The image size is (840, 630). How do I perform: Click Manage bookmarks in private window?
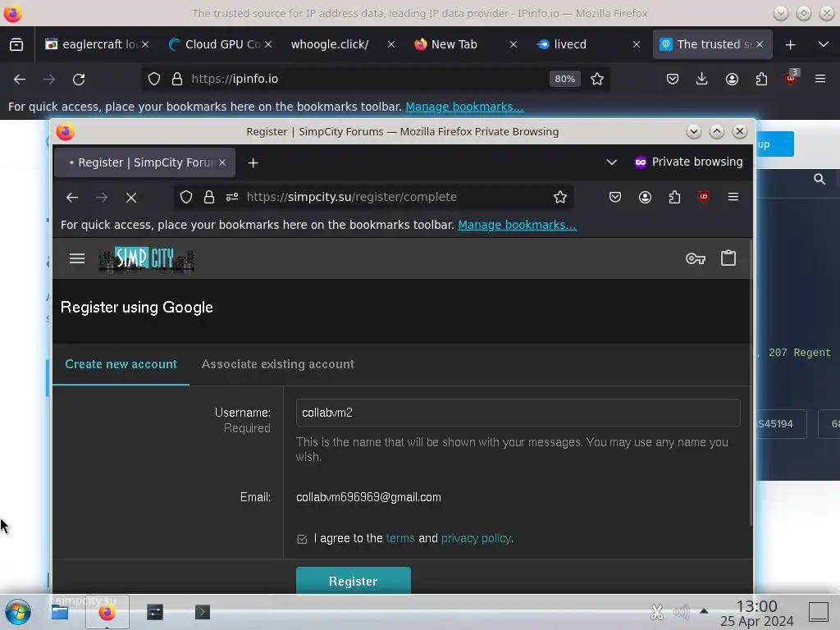tap(517, 225)
